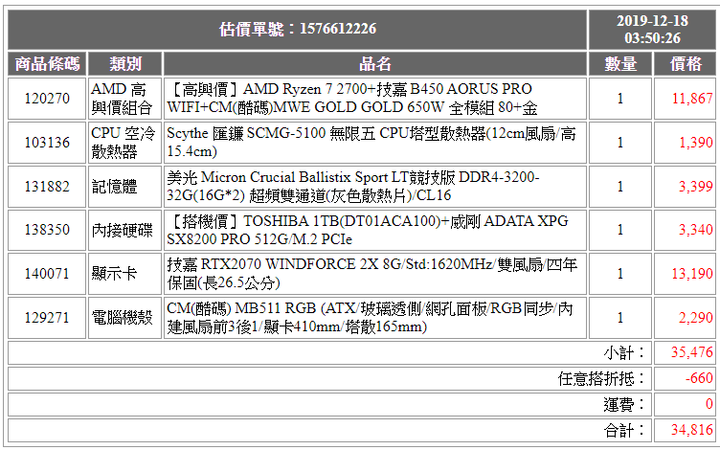Click quantity 1 in the Scythe cooler row
720x450 pixels.
tap(620, 142)
